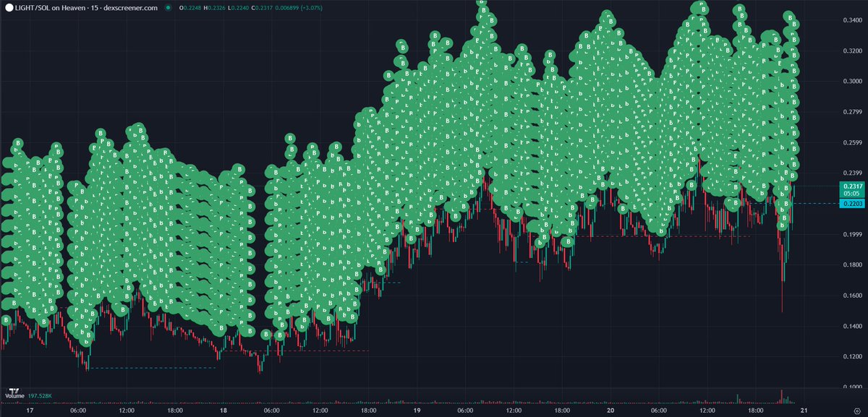The image size is (868, 417).
Task: Click the low price value L0.2240
Action: click(x=239, y=7)
